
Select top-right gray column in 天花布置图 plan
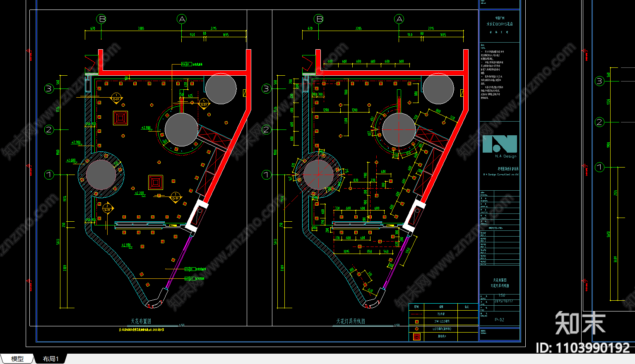[221, 89]
